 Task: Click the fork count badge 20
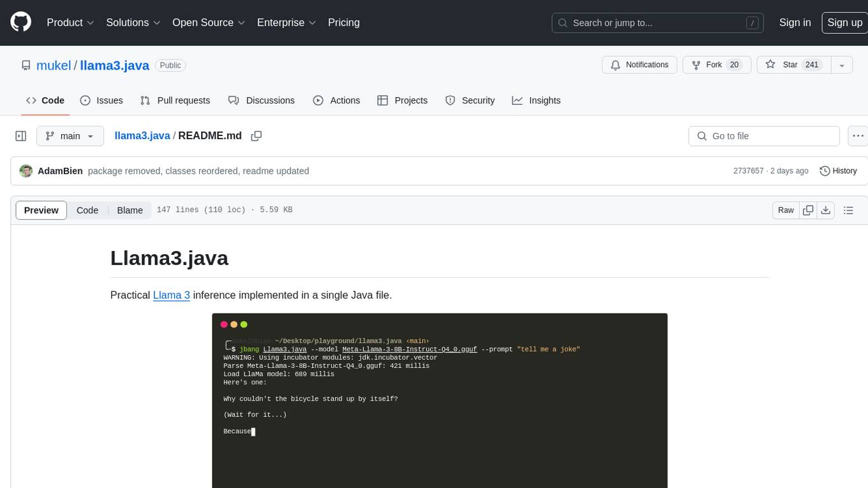pos(734,65)
